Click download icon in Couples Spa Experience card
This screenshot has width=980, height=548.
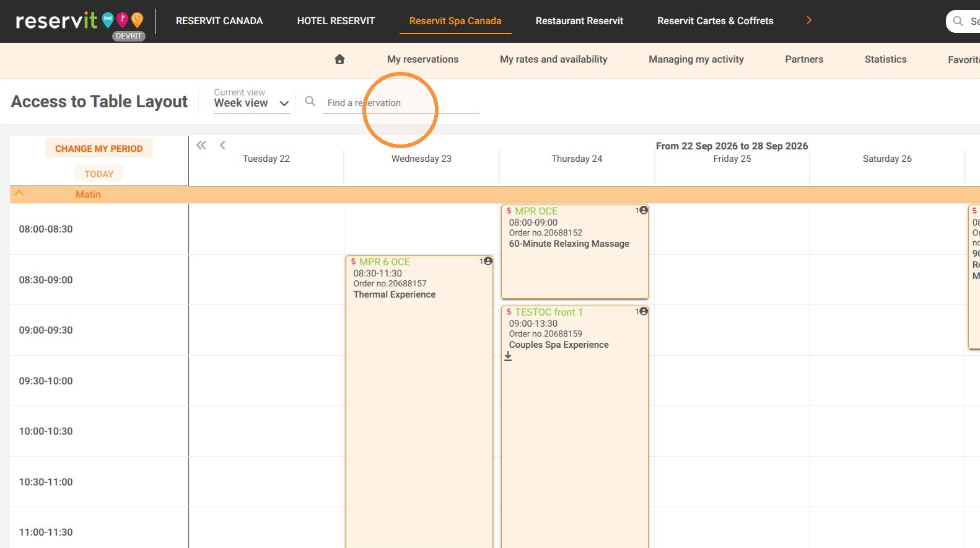click(x=508, y=356)
